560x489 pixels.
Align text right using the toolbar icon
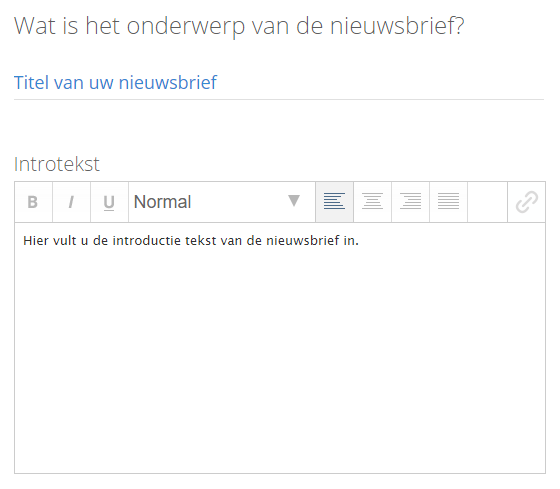(x=410, y=202)
